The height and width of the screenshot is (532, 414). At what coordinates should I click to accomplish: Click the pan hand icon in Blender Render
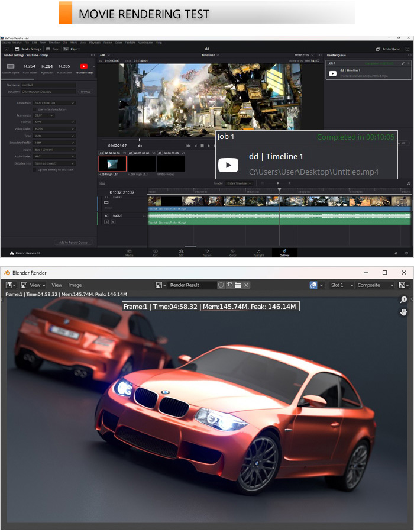(403, 312)
